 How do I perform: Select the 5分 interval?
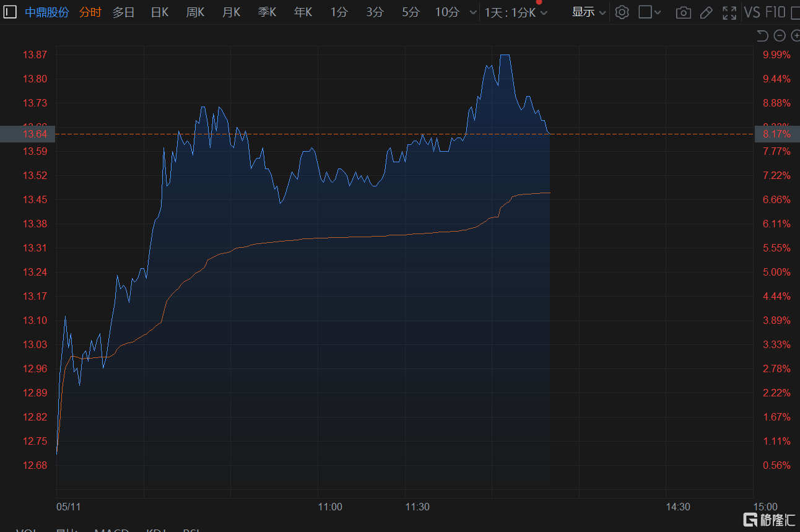(410, 12)
